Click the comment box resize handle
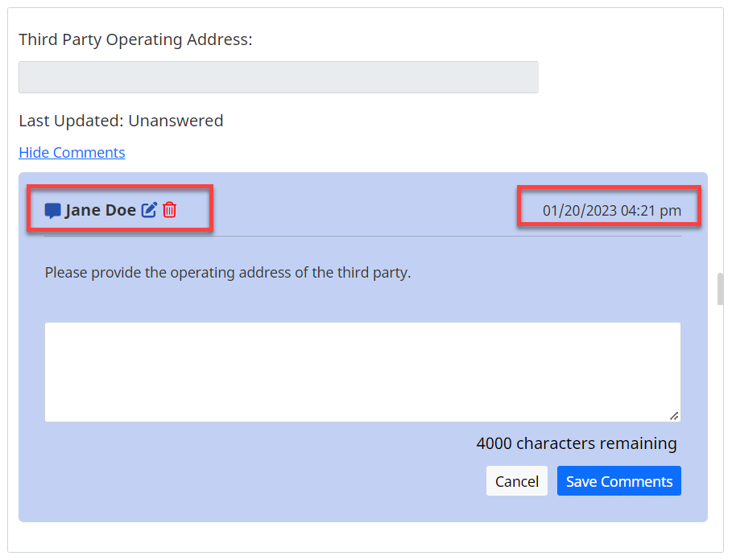 [x=674, y=415]
